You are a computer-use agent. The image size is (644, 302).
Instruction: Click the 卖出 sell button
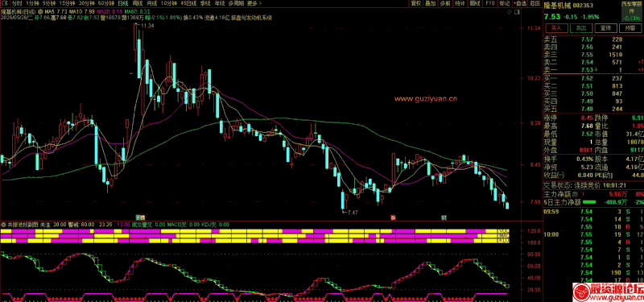(x=580, y=28)
